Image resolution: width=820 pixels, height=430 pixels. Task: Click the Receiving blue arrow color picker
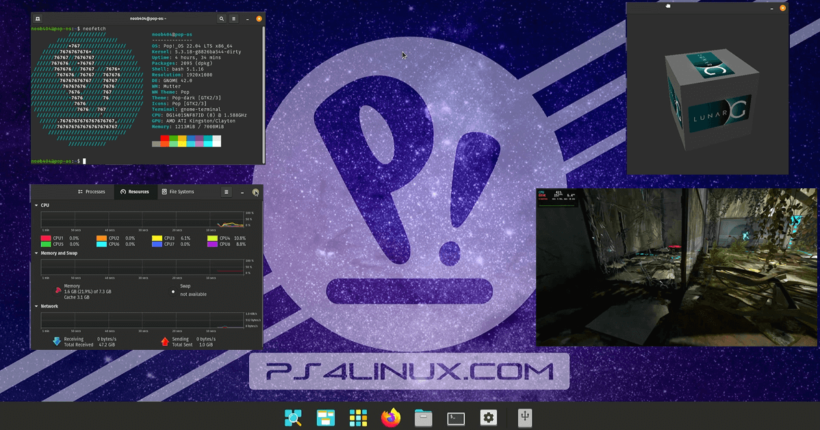click(x=56, y=342)
